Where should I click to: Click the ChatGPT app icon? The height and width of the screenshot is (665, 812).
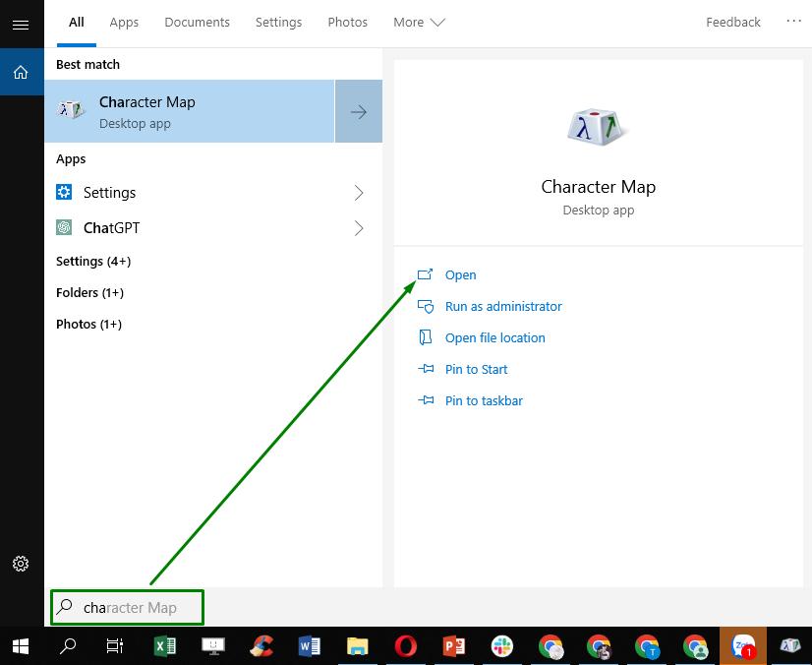click(x=64, y=227)
